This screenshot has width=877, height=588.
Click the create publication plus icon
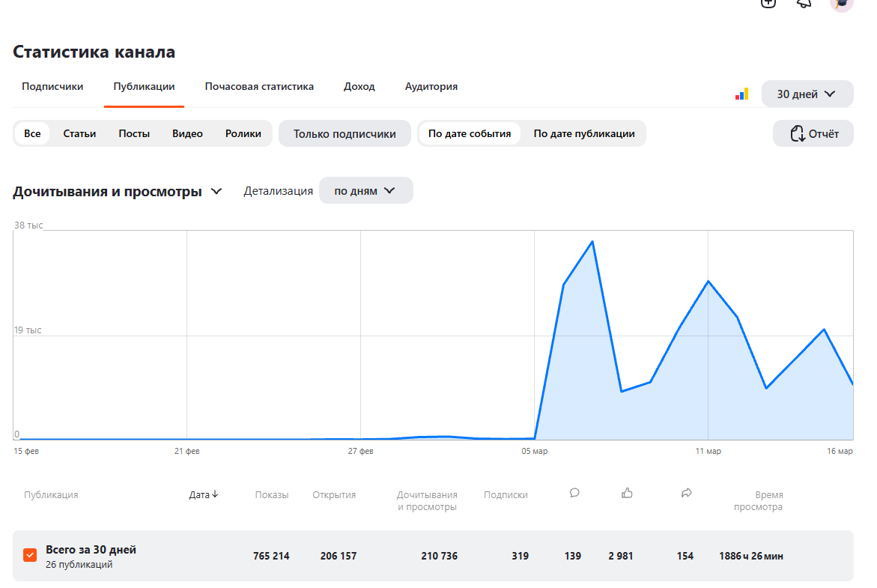768,2
